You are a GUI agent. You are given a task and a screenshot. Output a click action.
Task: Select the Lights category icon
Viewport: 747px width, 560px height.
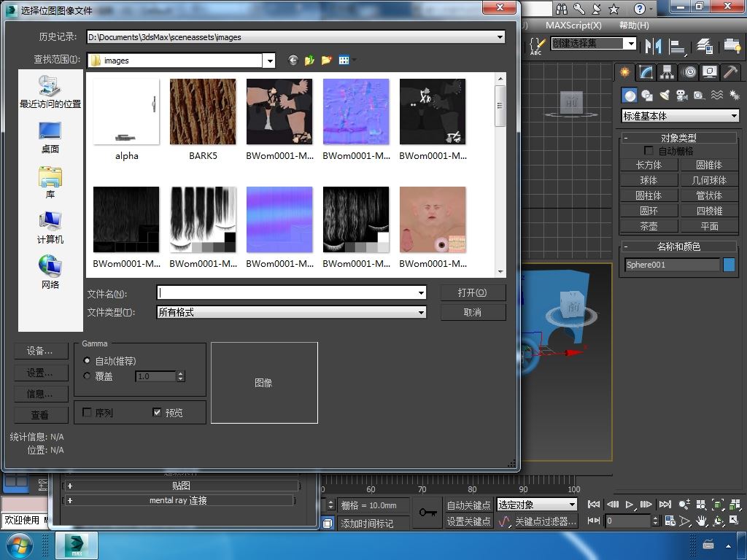click(665, 96)
